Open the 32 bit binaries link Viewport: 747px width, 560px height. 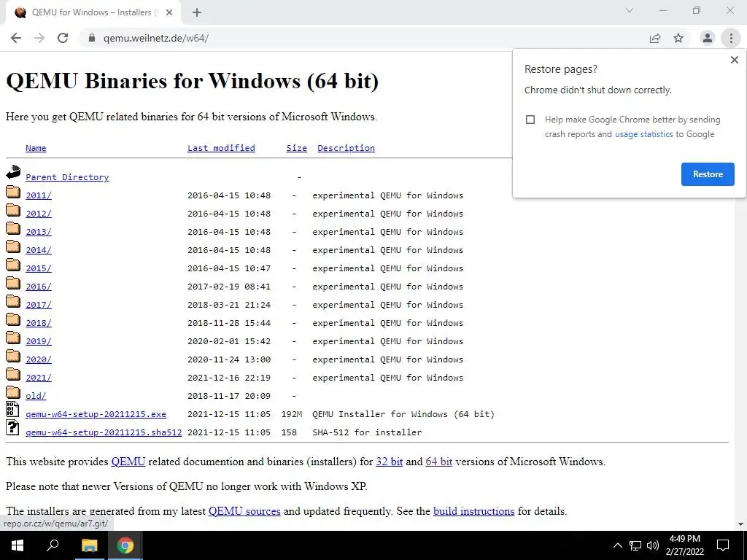pyautogui.click(x=390, y=462)
